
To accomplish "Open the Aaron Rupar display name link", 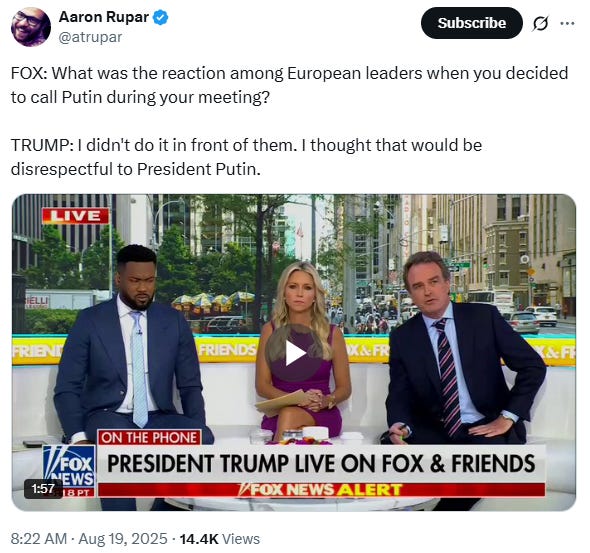I will 104,17.
